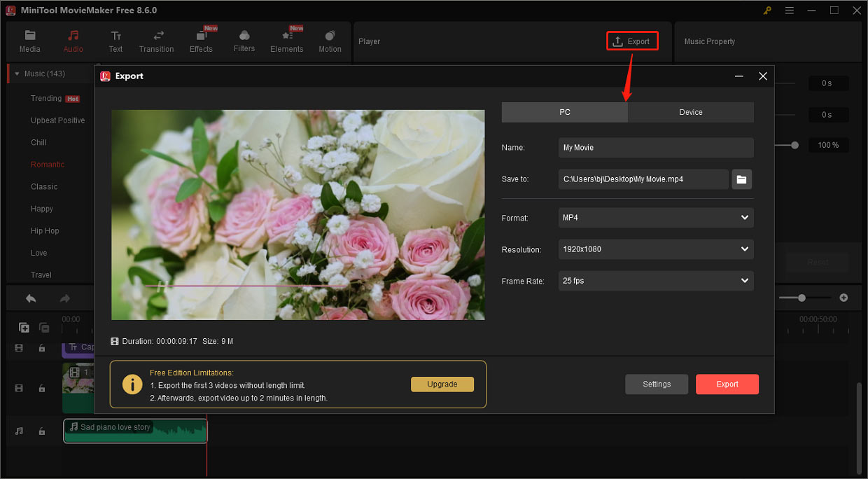
Task: Toggle the lock on the video track
Action: coord(42,389)
